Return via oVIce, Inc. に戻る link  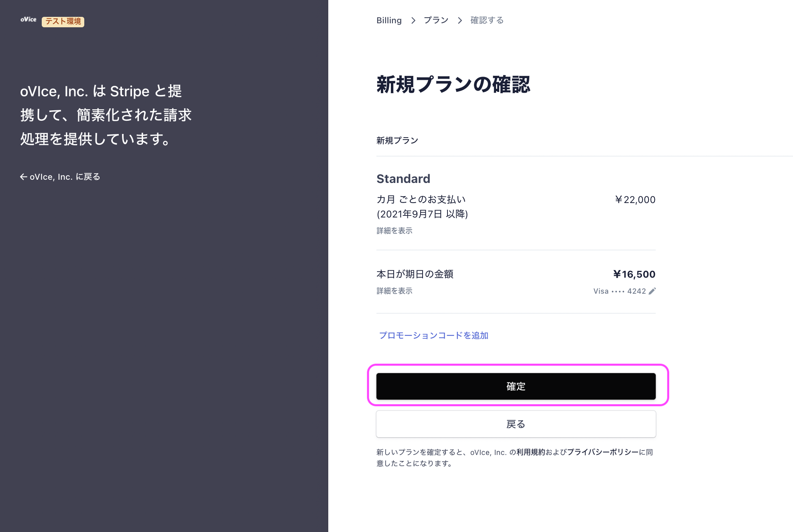(60, 177)
